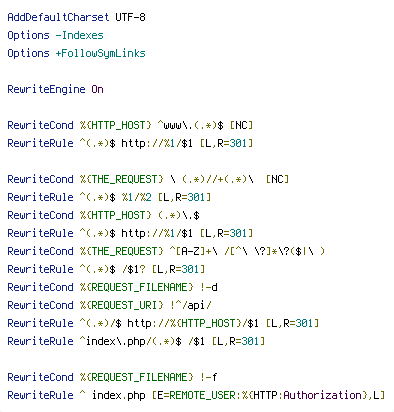394x412 pixels.
Task: Click the !-f test flag
Action: pyautogui.click(x=209, y=377)
